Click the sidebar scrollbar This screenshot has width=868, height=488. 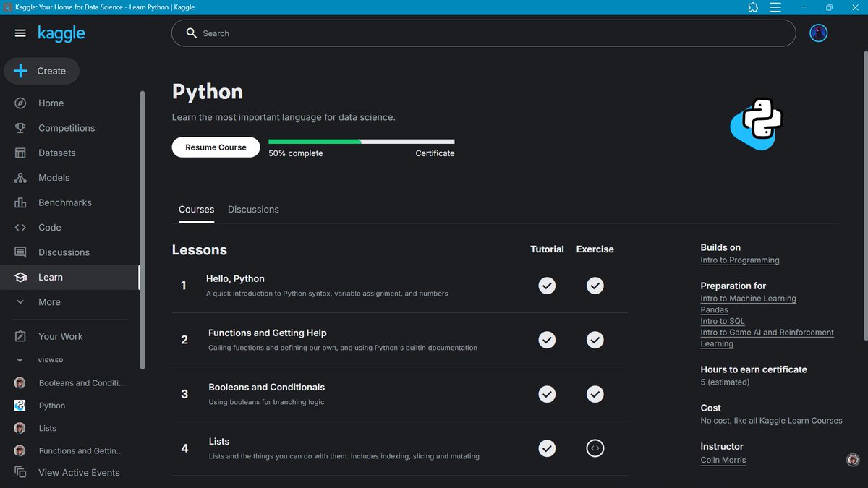pos(142,230)
